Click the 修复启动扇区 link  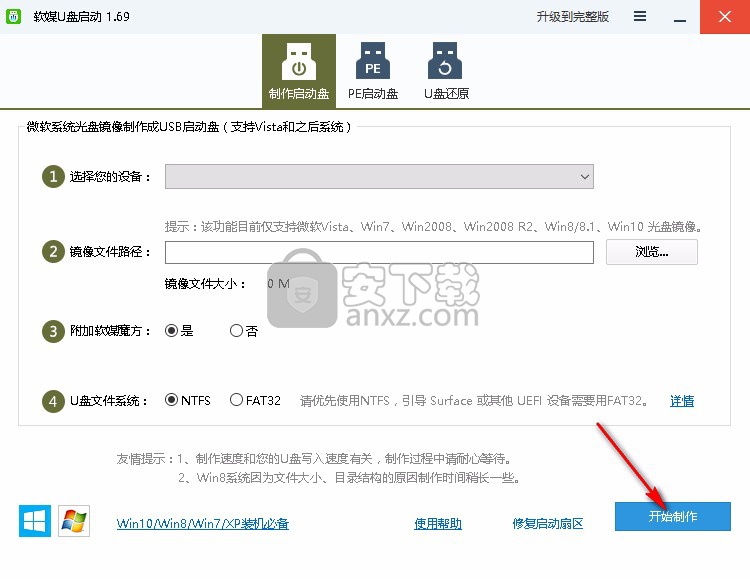[x=548, y=523]
